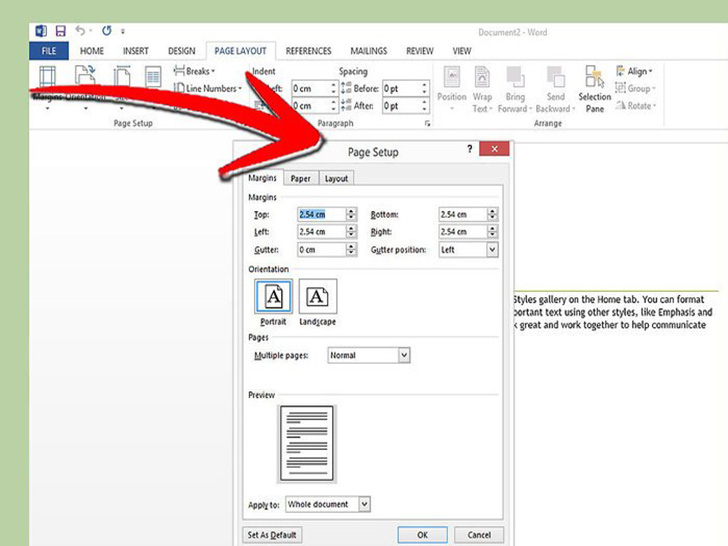Open the Paragraph dialog launcher
Viewport: 728px width, 546px height.
click(428, 124)
